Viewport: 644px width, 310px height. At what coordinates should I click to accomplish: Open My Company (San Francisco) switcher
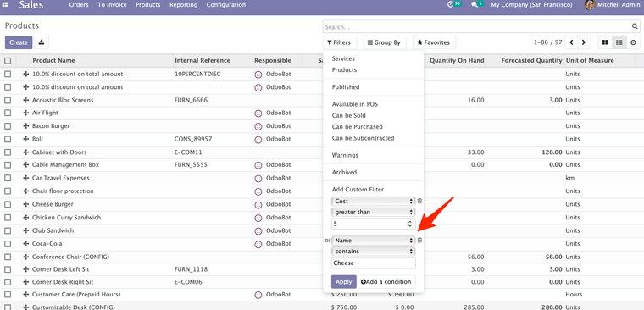click(x=531, y=5)
